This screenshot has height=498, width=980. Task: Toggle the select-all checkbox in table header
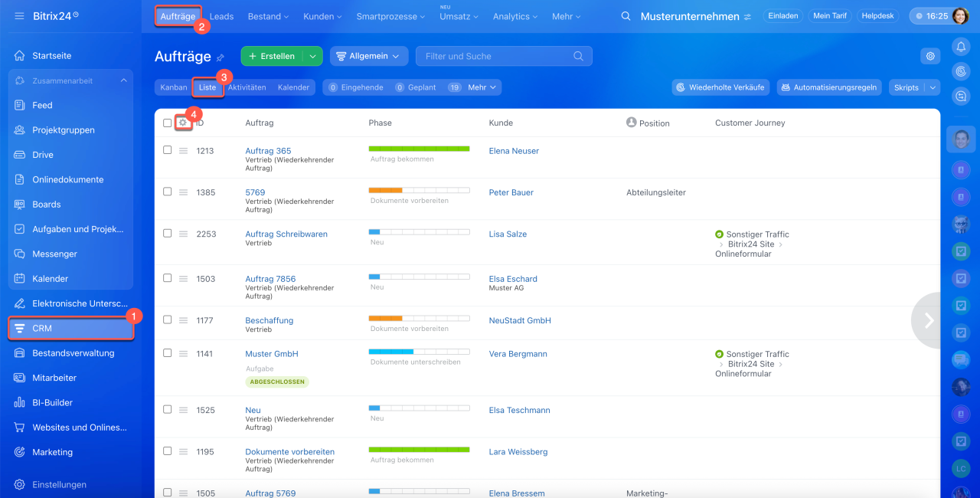click(168, 123)
